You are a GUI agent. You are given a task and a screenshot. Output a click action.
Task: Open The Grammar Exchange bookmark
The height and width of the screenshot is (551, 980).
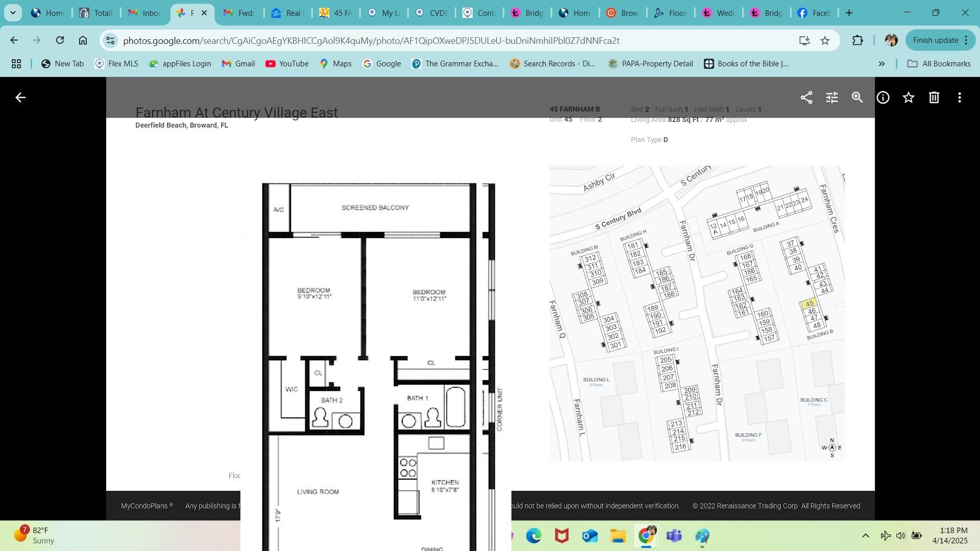(x=455, y=64)
